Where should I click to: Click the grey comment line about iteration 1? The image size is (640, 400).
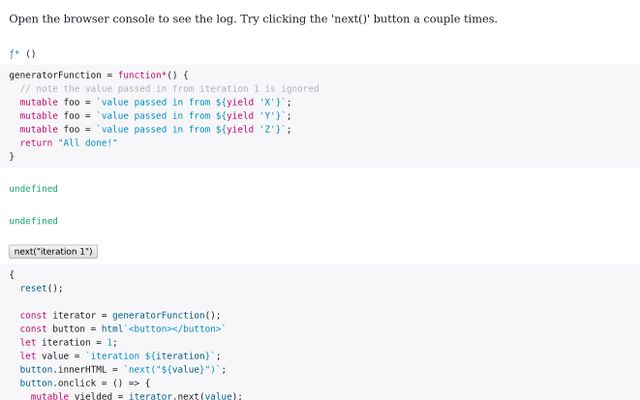coord(169,89)
